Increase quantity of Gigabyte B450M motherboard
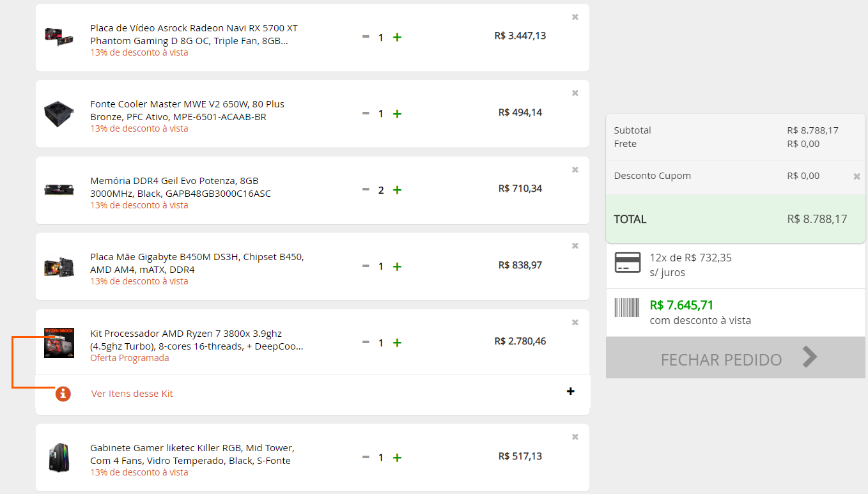 click(397, 266)
